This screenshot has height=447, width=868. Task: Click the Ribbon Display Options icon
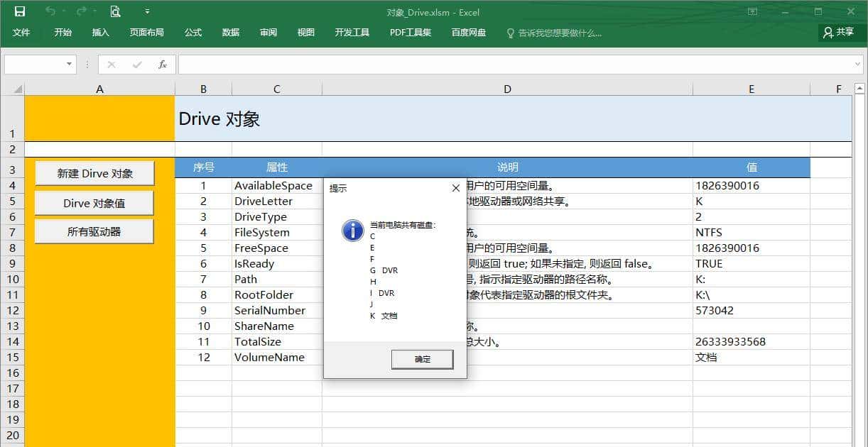pos(751,11)
